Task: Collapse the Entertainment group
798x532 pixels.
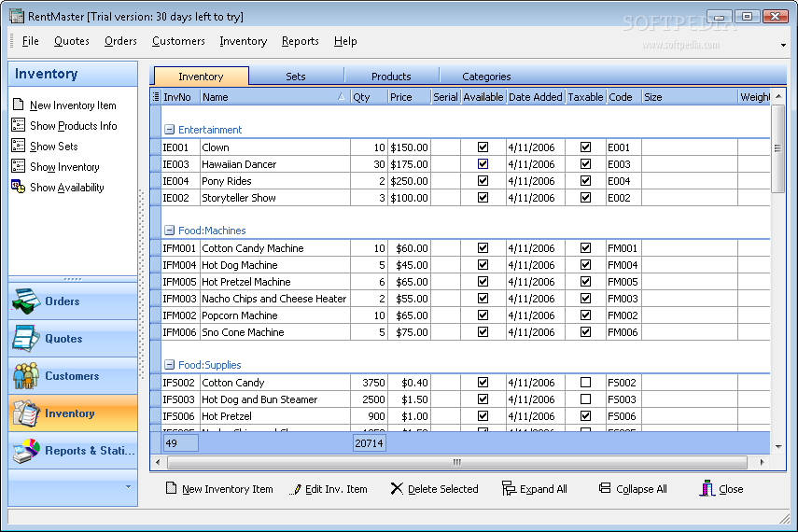Action: tap(170, 130)
